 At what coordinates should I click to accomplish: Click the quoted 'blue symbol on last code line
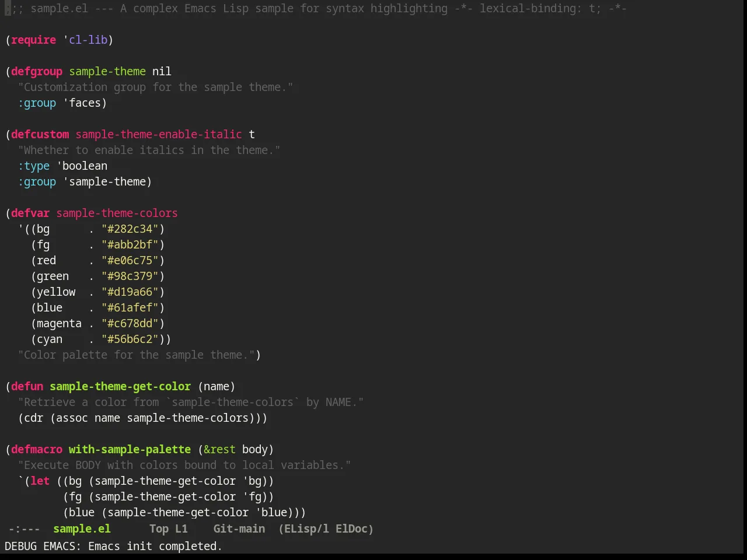[x=271, y=512]
